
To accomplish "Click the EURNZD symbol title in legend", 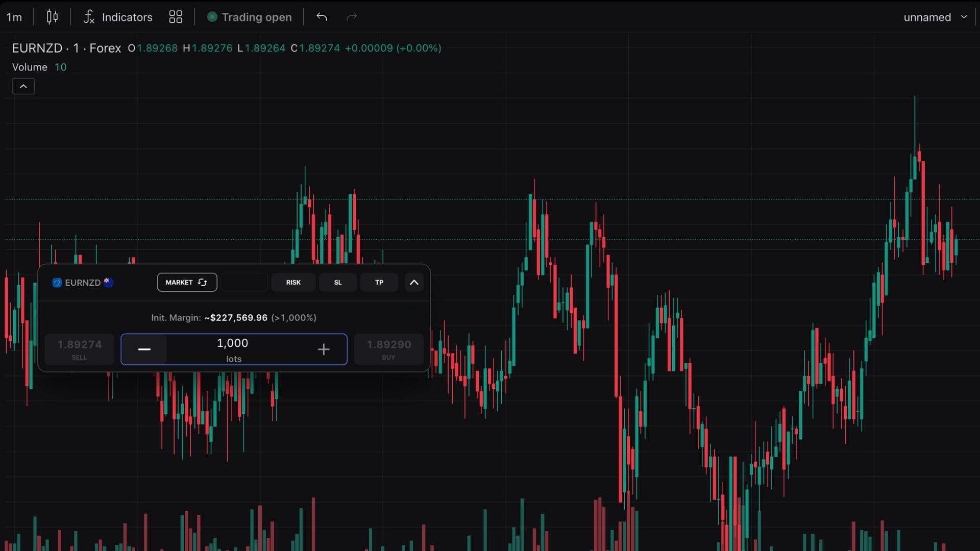I will coord(66,48).
